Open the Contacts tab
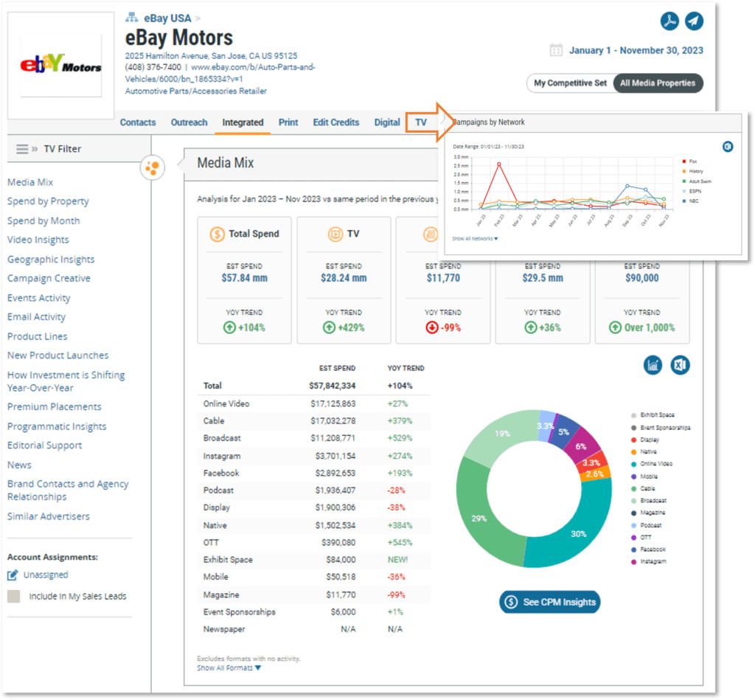Viewport: 755px width, 700px height. (x=138, y=122)
